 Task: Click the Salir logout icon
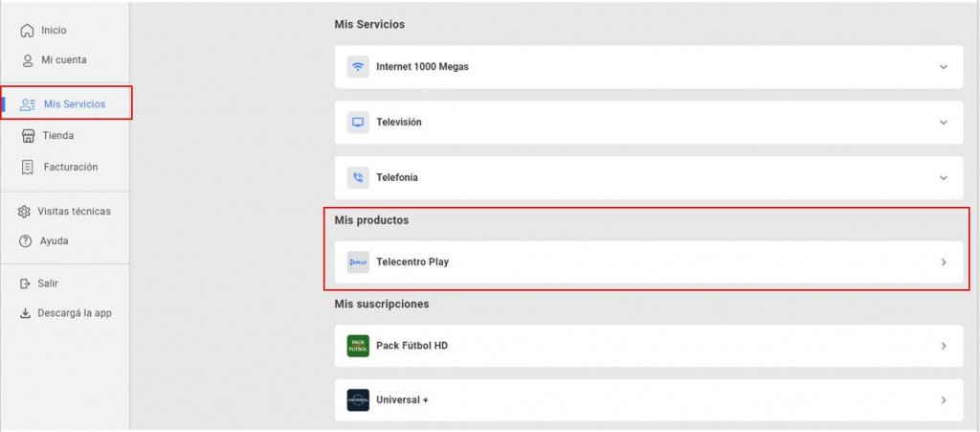click(x=25, y=284)
